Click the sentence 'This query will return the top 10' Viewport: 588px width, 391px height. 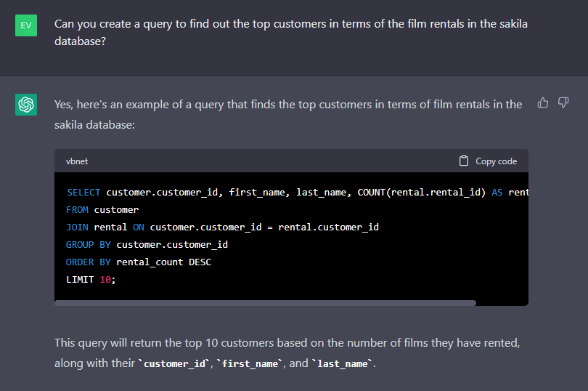287,352
